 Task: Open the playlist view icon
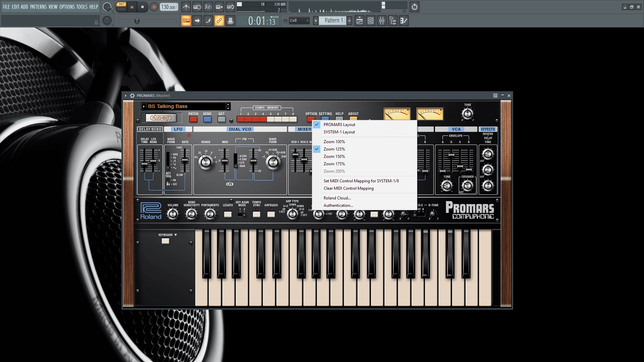(x=360, y=21)
